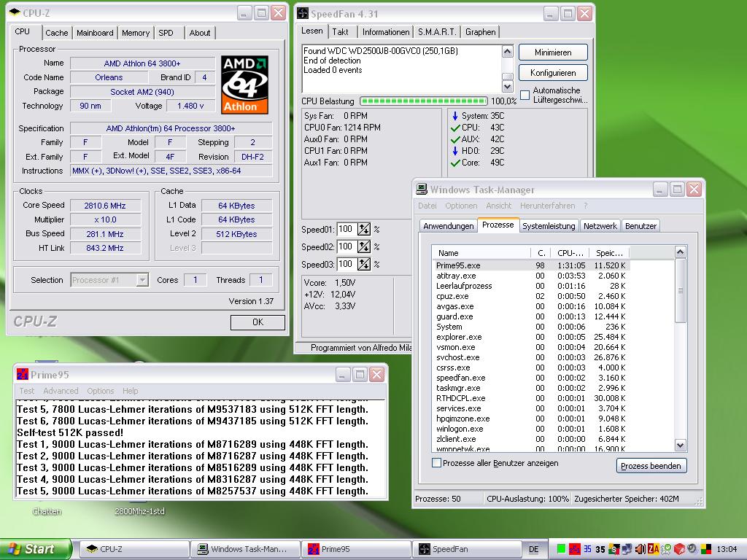747x560 pixels.
Task: Switch to CPU-Z via its taskbar button
Action: tap(133, 549)
